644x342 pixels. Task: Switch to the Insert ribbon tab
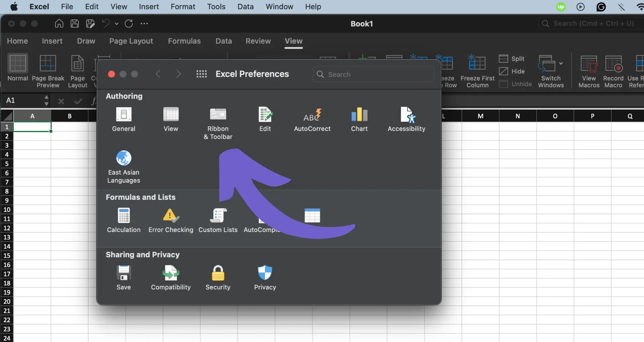pos(52,41)
